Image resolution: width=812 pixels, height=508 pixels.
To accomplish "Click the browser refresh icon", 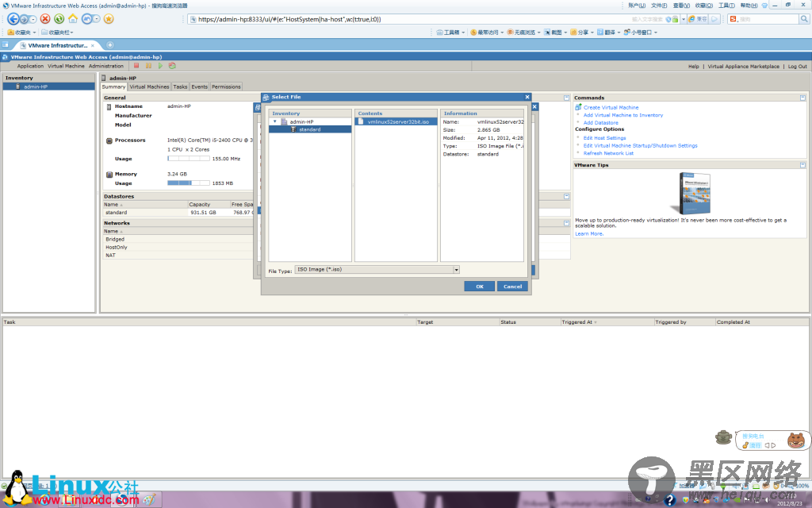I will click(59, 18).
